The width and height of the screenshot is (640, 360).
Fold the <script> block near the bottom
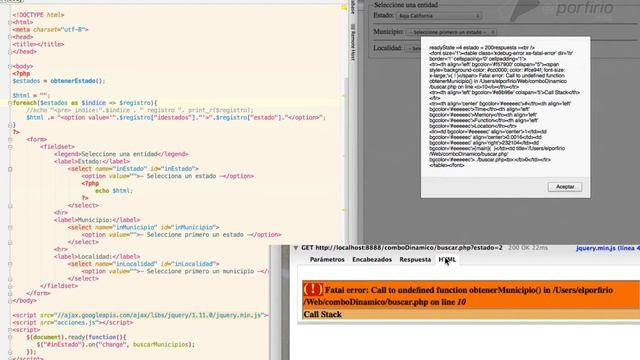coord(10,330)
